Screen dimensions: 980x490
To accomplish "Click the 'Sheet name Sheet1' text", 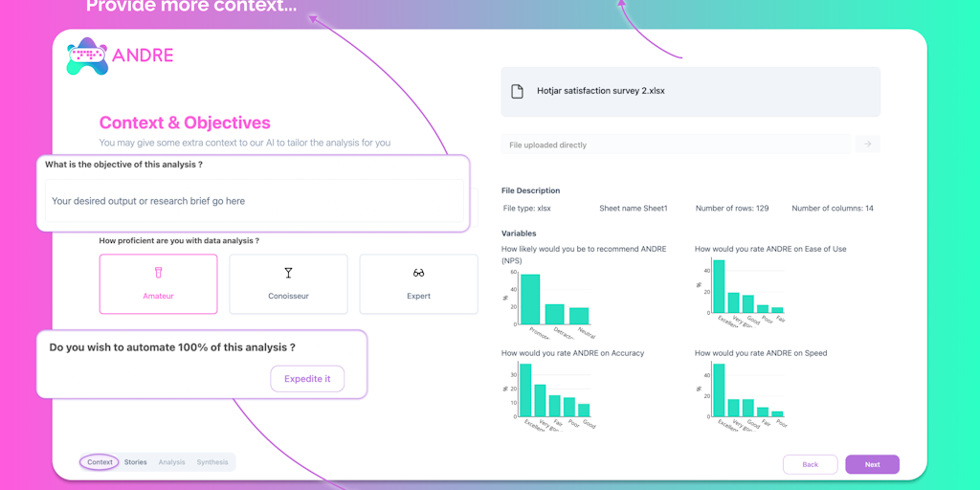I will point(634,208).
